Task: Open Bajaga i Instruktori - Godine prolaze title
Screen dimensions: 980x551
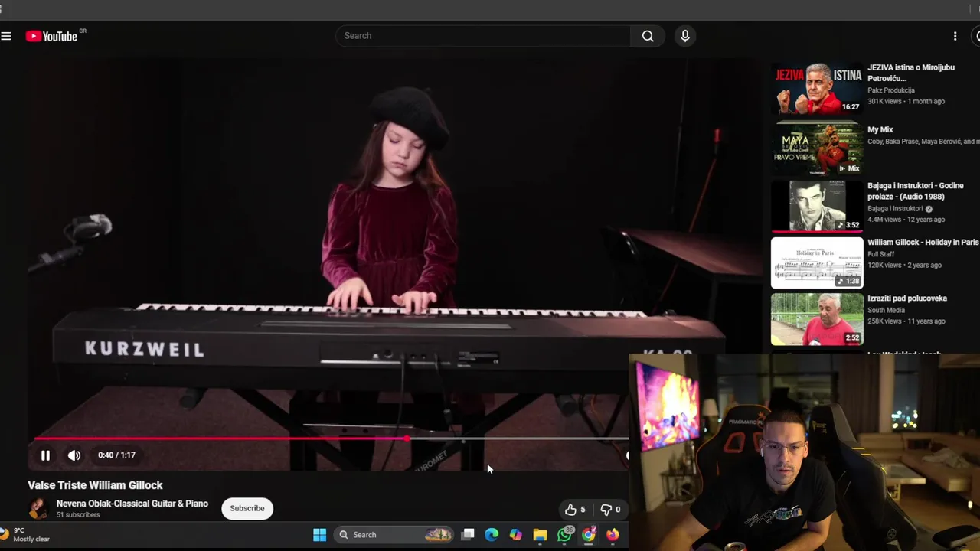Action: pos(916,191)
